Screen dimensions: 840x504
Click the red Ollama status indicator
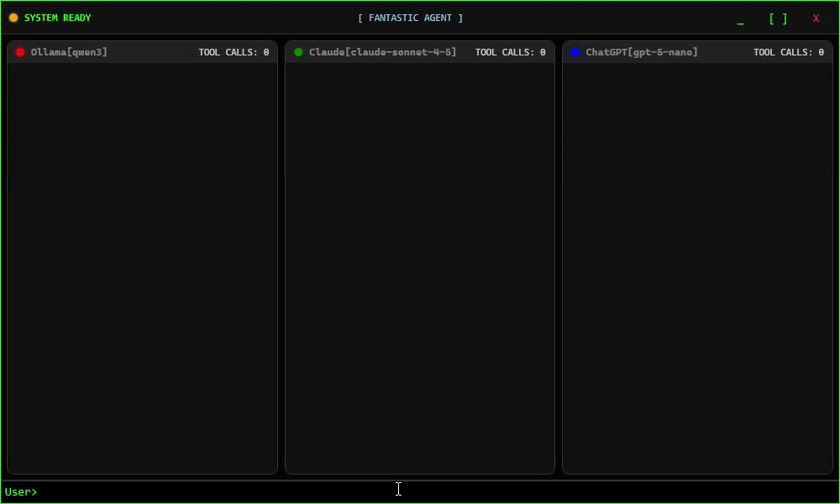tap(20, 52)
